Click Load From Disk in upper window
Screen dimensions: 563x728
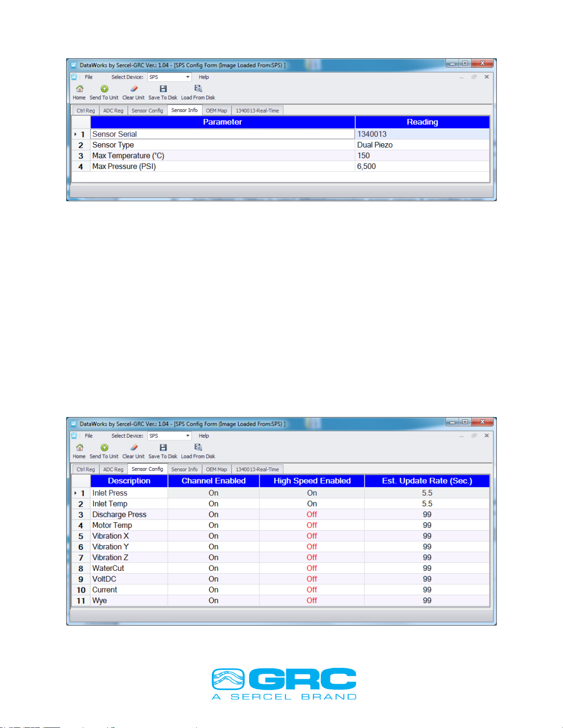click(x=198, y=92)
